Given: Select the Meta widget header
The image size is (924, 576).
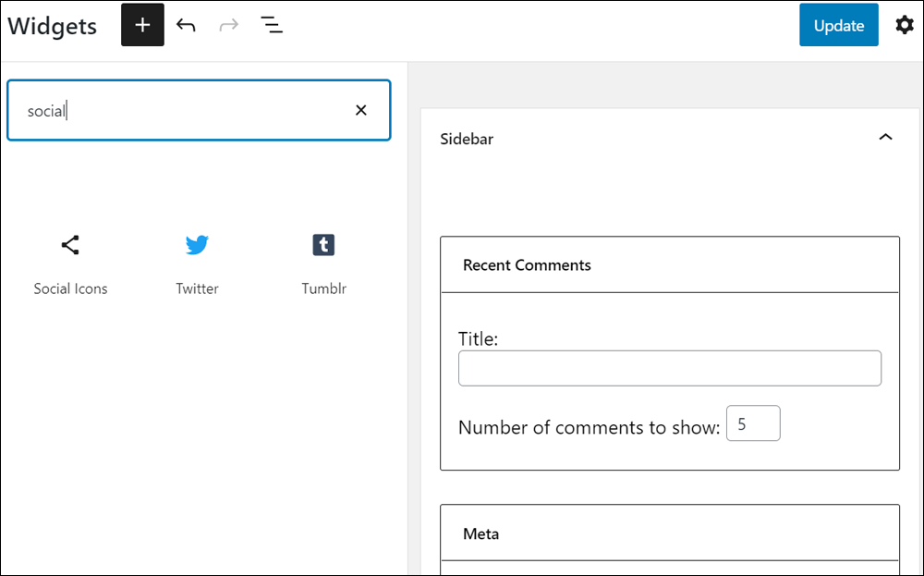Looking at the screenshot, I should pos(669,533).
